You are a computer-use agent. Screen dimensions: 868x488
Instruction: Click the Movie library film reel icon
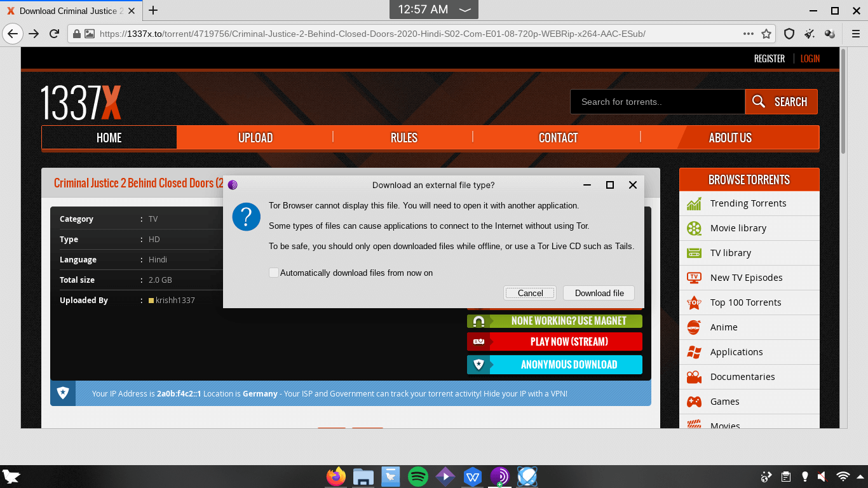[694, 228]
